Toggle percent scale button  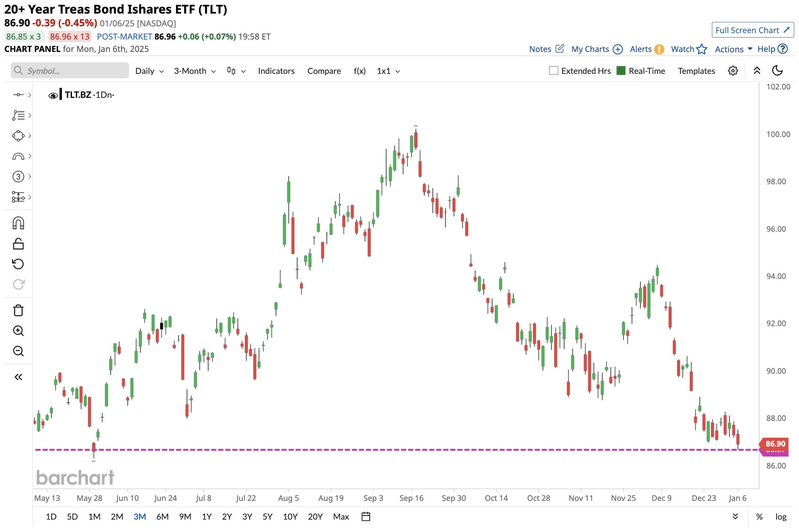pyautogui.click(x=759, y=516)
